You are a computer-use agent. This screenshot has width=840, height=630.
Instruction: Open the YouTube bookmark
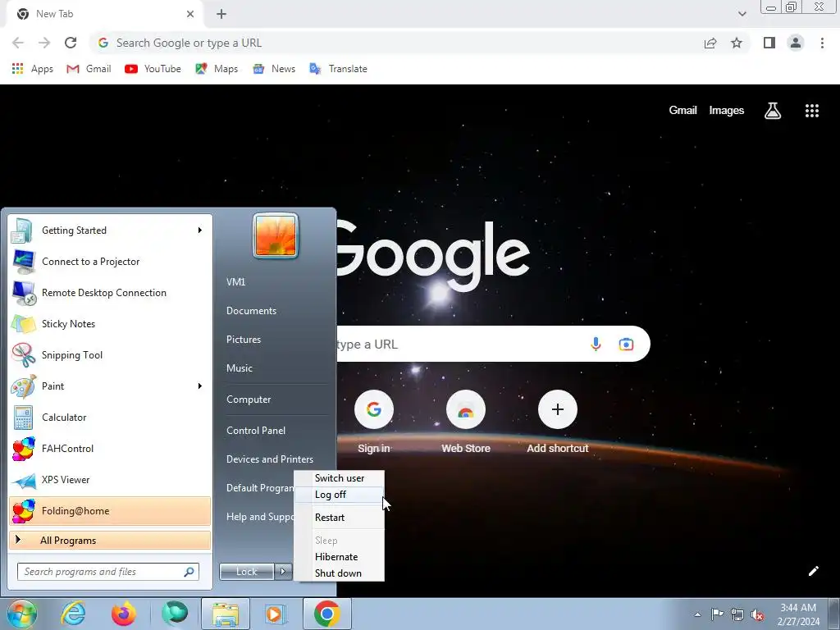tap(153, 69)
